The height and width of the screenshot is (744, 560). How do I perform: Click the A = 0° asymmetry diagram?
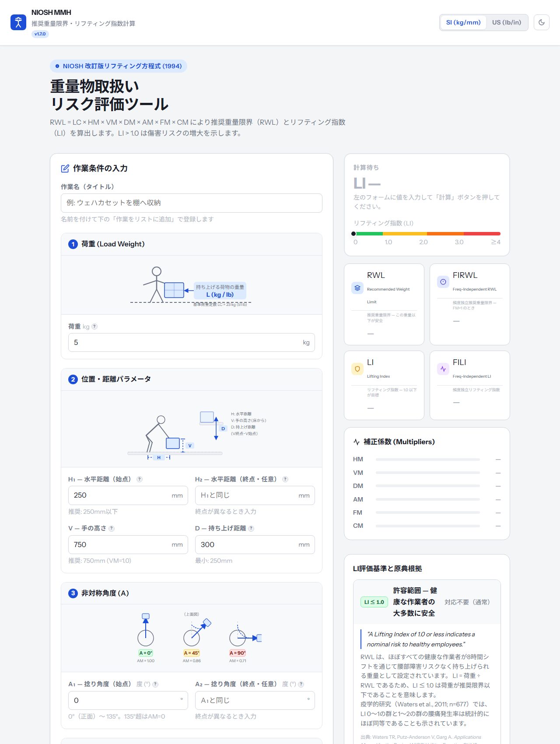(x=146, y=638)
